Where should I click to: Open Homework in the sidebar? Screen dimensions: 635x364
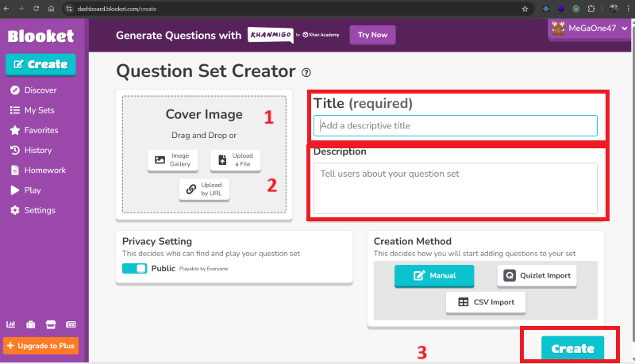38,171
